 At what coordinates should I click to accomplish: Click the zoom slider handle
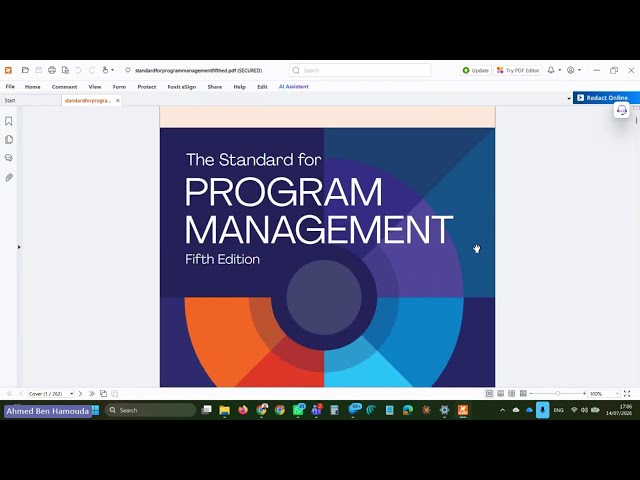tap(558, 393)
